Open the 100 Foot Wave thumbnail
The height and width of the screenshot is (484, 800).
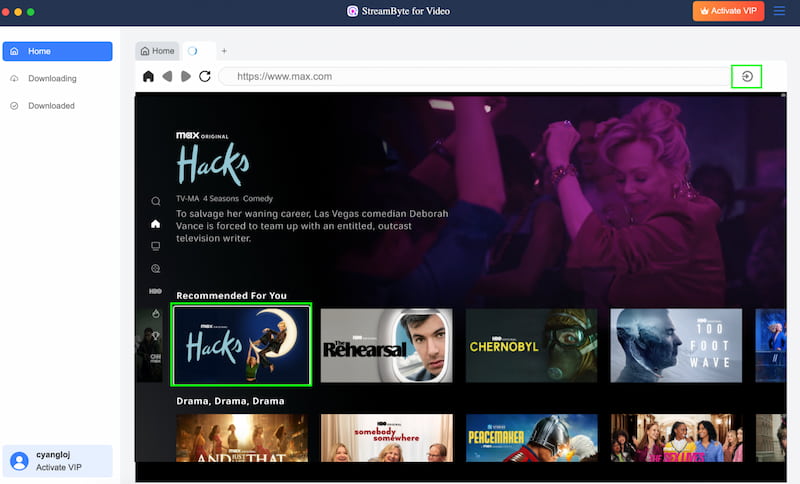[x=676, y=345]
